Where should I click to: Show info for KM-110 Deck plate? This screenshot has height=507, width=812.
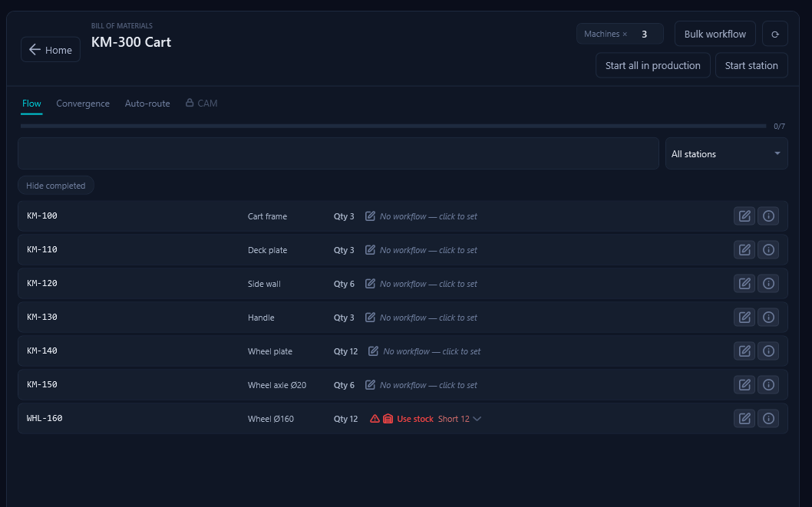coord(768,250)
